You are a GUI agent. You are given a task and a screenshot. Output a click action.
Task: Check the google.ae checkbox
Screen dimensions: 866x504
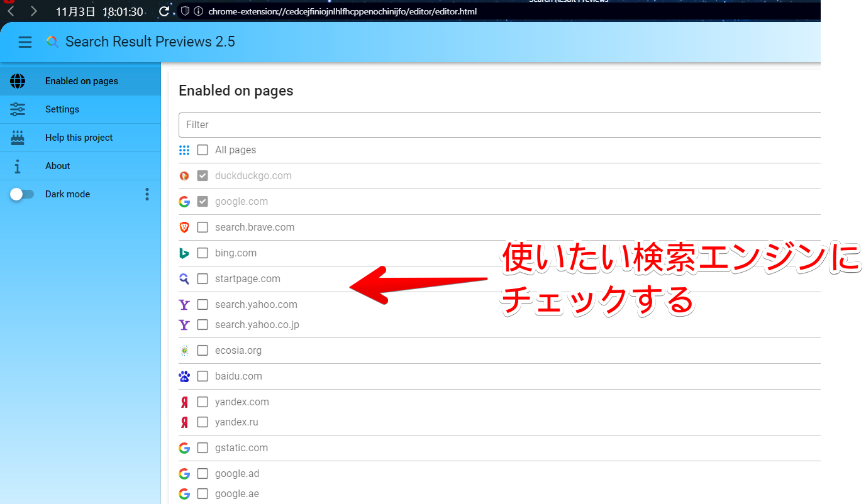point(203,494)
